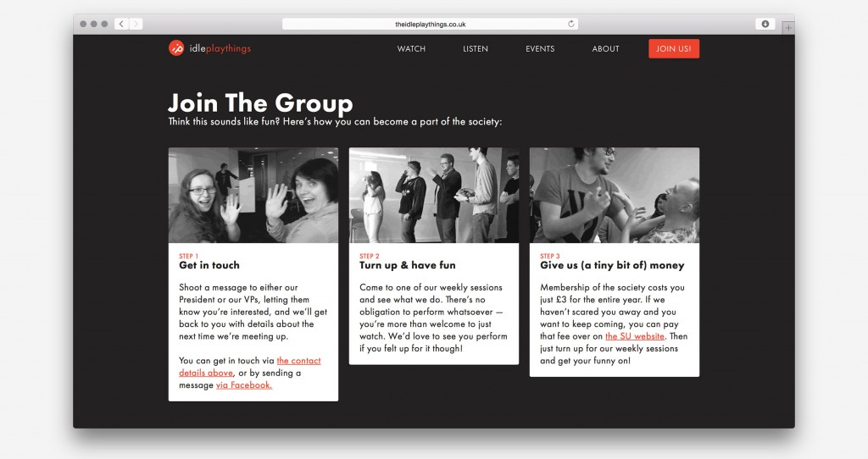Follow 'the contact details above' link
Viewport: 868px width, 459px height.
coord(250,367)
